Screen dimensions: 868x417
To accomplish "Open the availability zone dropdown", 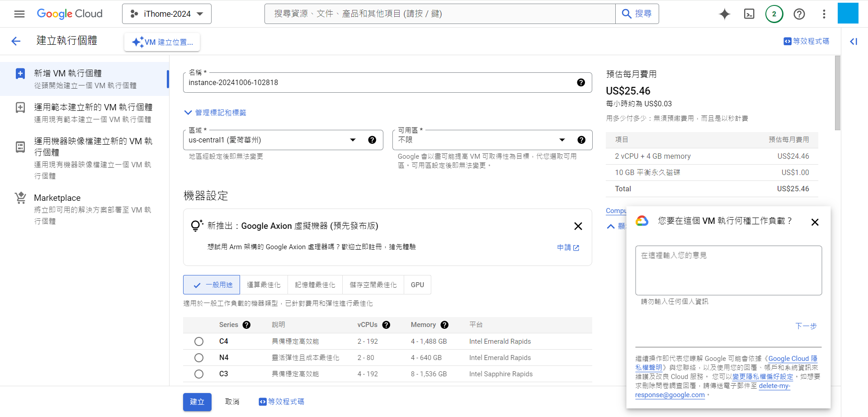I will 492,140.
